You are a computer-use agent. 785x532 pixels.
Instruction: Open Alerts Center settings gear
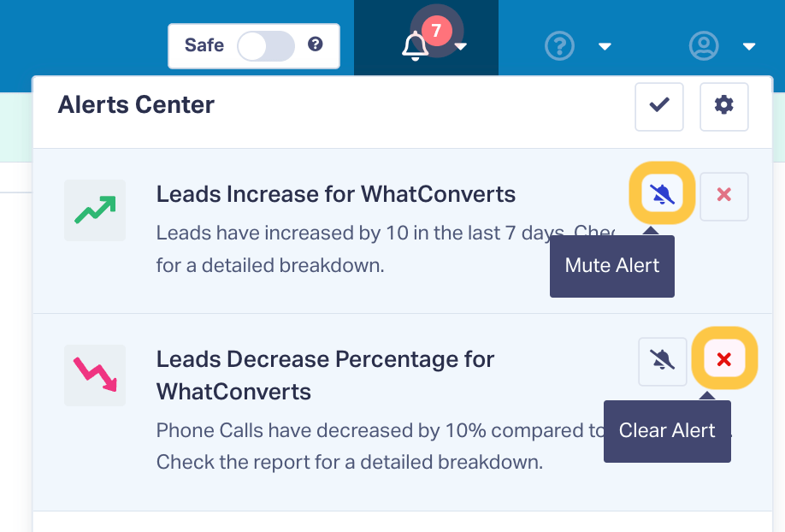(x=723, y=107)
